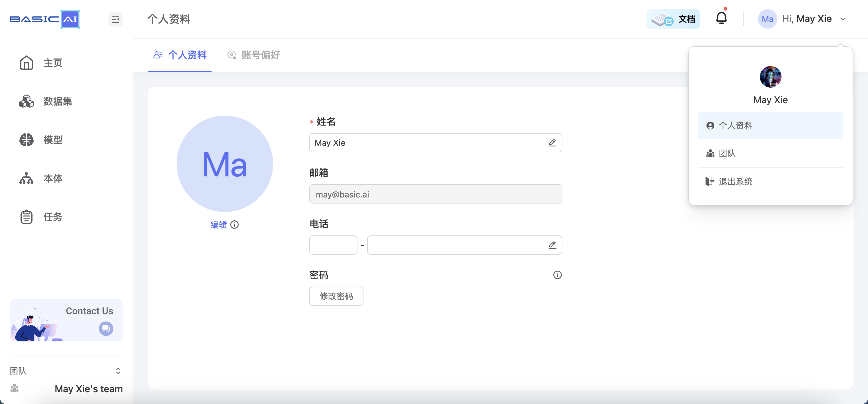Click the Contact Us chat bubble icon
The height and width of the screenshot is (404, 868).
(106, 328)
